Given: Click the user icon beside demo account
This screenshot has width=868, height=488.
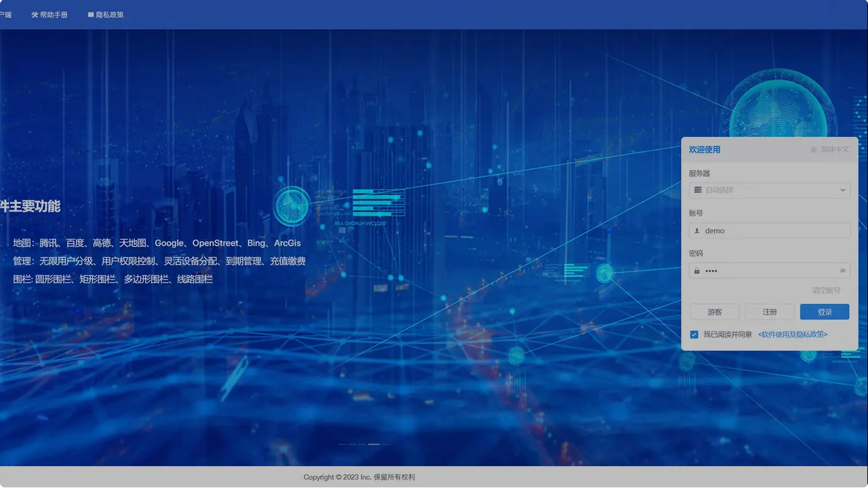Looking at the screenshot, I should (x=697, y=230).
